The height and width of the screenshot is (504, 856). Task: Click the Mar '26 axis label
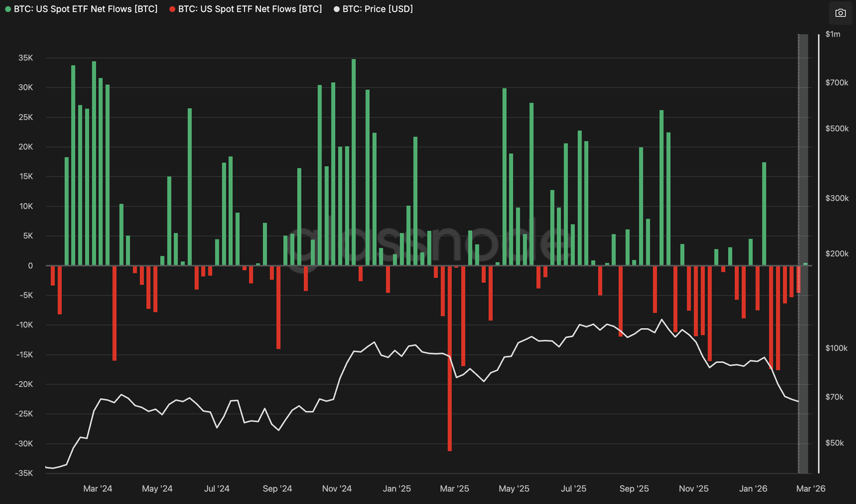coord(810,489)
